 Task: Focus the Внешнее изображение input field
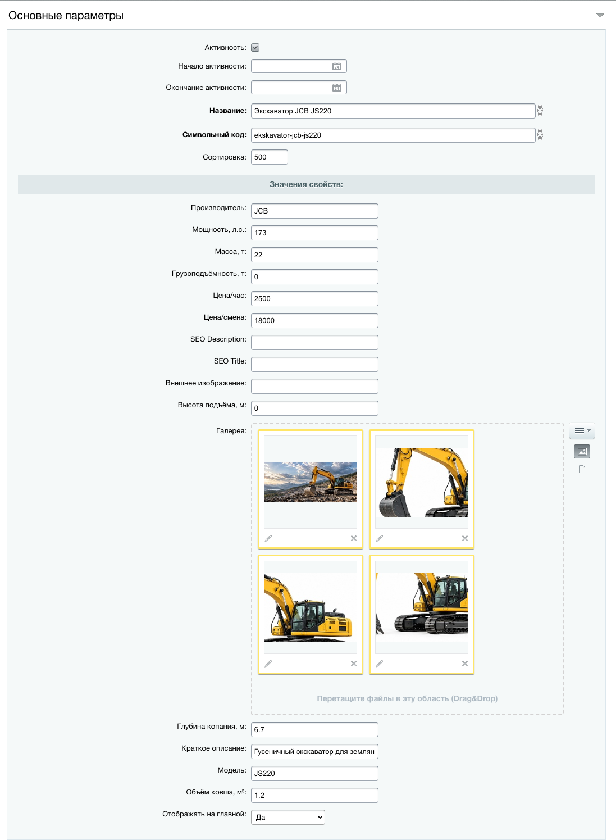tap(314, 386)
